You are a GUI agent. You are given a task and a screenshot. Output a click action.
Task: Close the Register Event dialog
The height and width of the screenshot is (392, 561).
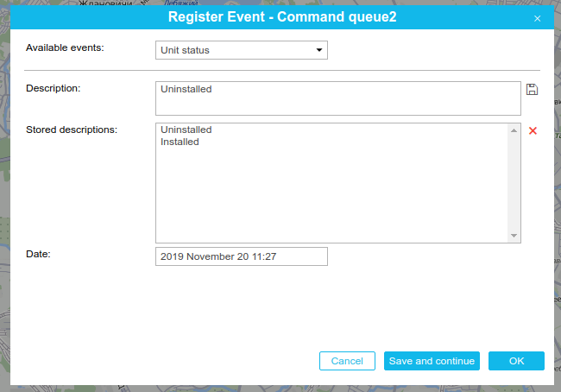click(537, 17)
